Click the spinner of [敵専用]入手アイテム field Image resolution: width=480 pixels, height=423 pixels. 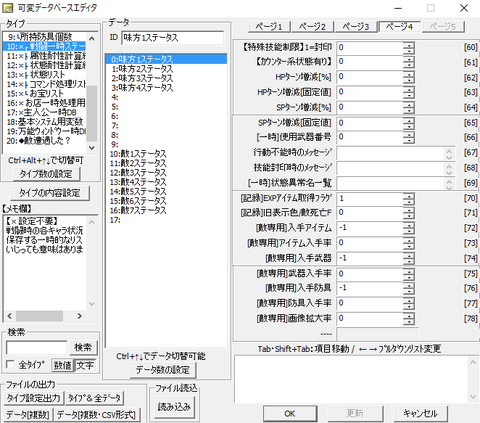click(409, 228)
